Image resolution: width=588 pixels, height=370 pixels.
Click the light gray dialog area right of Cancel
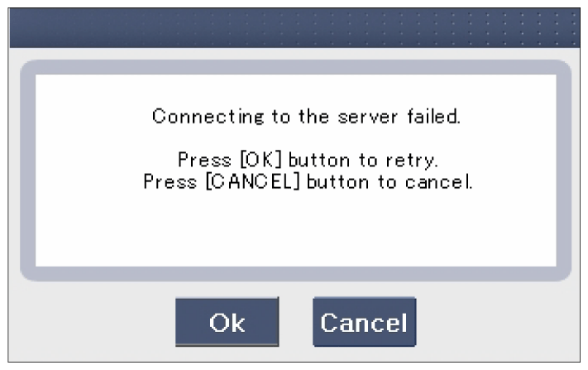[498, 322]
